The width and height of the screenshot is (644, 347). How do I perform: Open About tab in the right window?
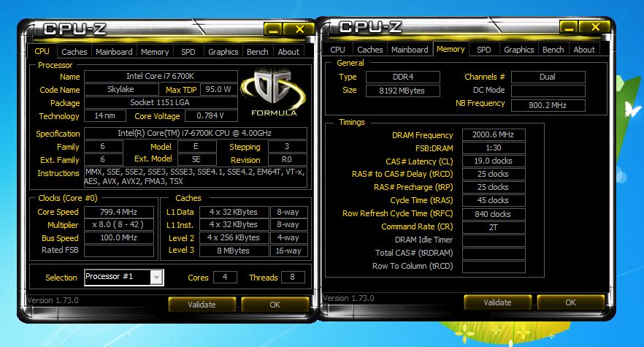click(583, 50)
